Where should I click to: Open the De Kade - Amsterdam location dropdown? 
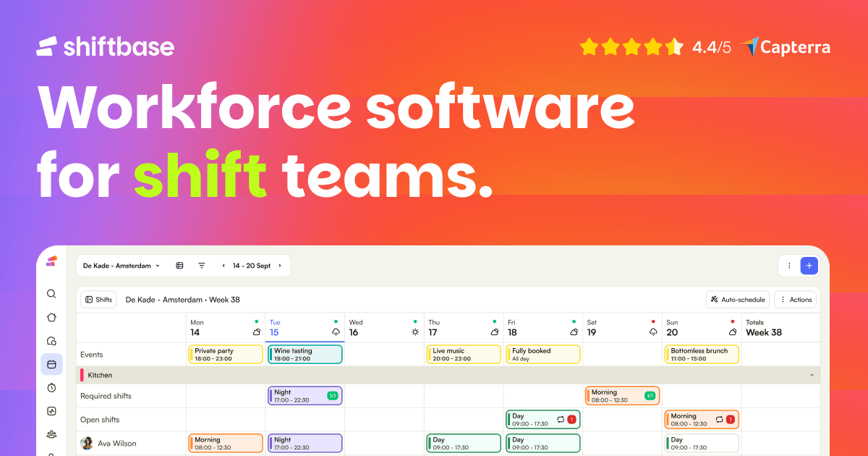(x=122, y=266)
